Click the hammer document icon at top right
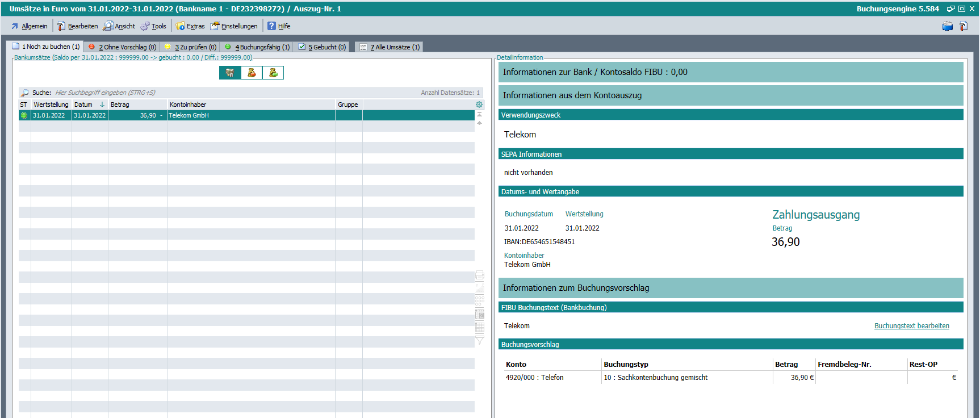The width and height of the screenshot is (980, 418). pos(964,26)
